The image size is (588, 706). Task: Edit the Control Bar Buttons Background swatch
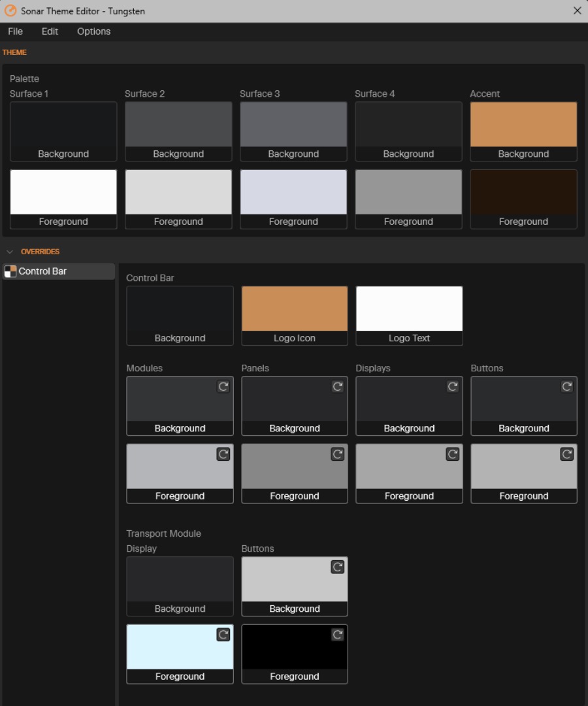(x=524, y=406)
